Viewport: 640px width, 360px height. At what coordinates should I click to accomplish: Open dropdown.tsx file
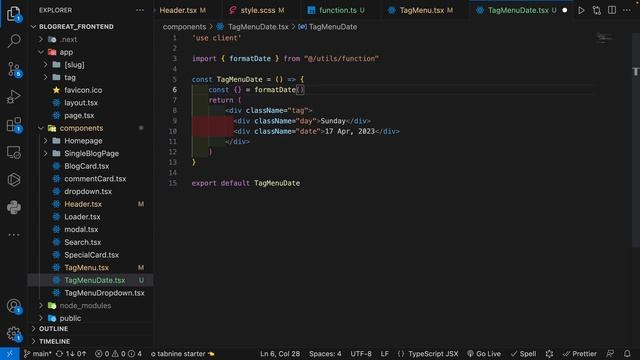click(88, 191)
